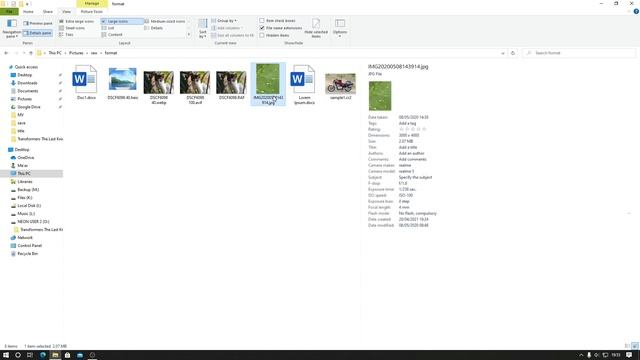This screenshot has width=640, height=360.
Task: Open the Sort by dropdown
Action: coord(202,29)
